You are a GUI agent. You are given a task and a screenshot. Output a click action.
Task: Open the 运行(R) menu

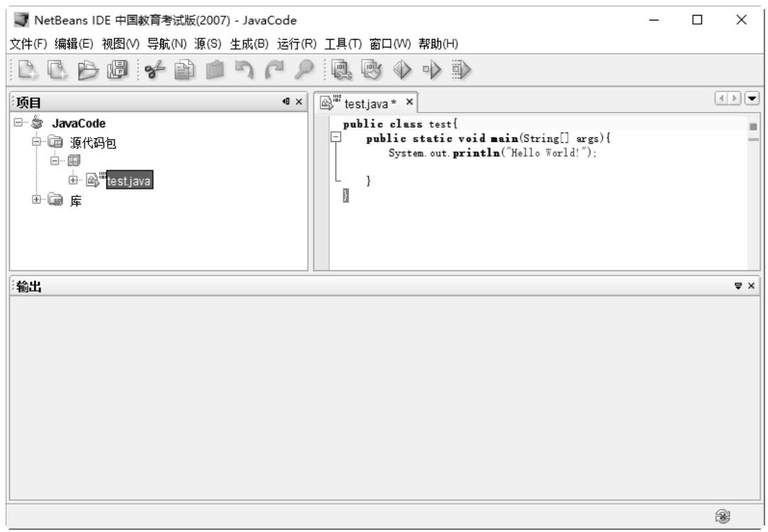pyautogui.click(x=297, y=44)
